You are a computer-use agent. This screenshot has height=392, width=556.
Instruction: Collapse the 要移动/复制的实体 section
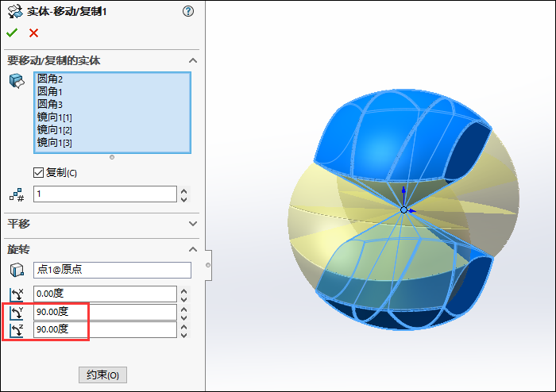tap(193, 60)
